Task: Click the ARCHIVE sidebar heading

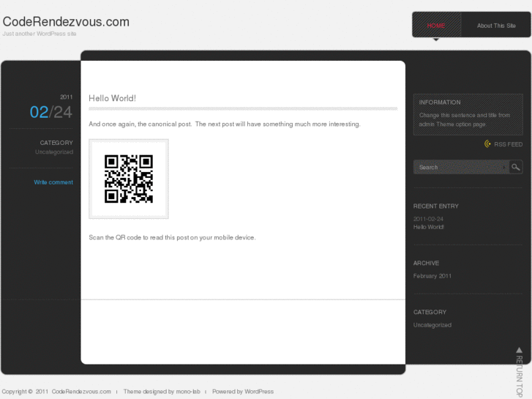Action: pos(426,263)
